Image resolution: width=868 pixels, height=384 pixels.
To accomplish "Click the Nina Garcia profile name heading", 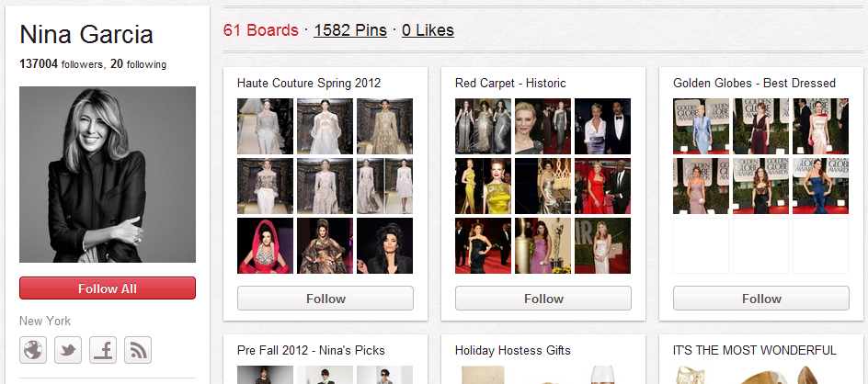I will coord(86,35).
